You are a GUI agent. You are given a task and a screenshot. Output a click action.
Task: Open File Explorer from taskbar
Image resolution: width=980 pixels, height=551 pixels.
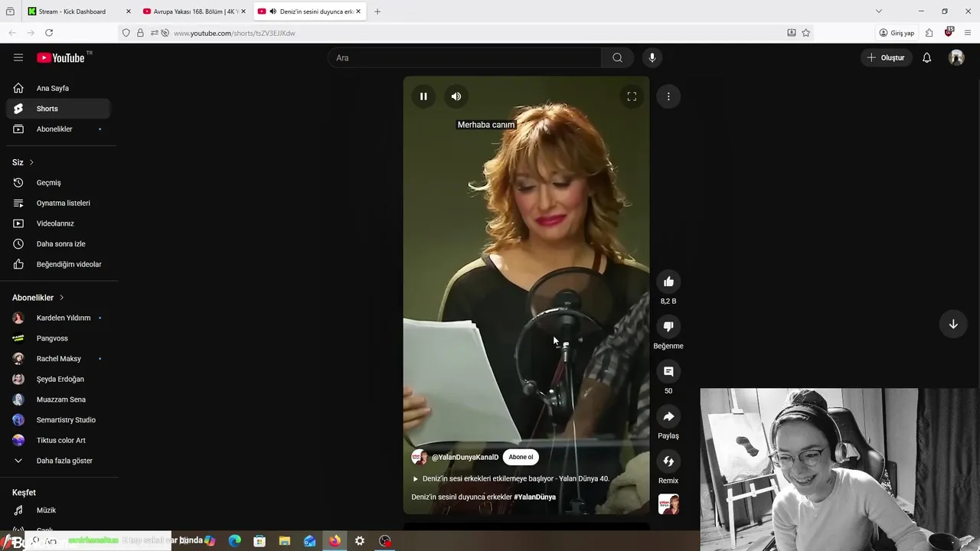(284, 540)
